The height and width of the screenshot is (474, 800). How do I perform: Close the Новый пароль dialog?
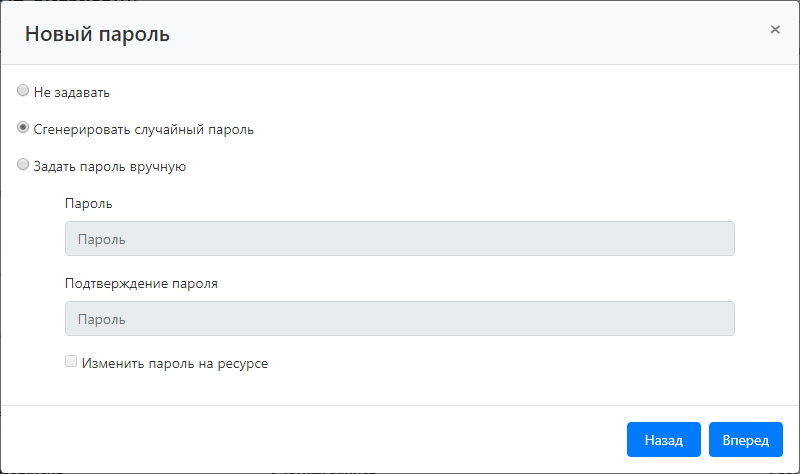pos(775,30)
